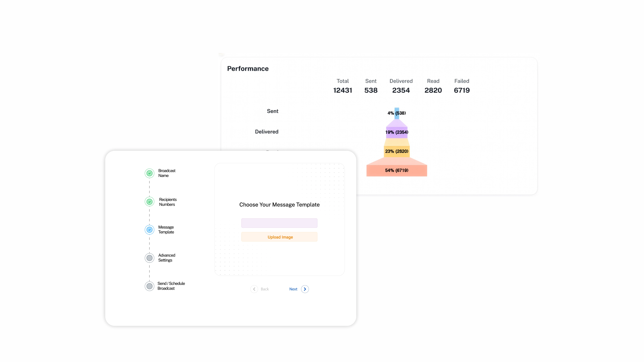Click the Delivered row label beside funnel

pos(266,132)
